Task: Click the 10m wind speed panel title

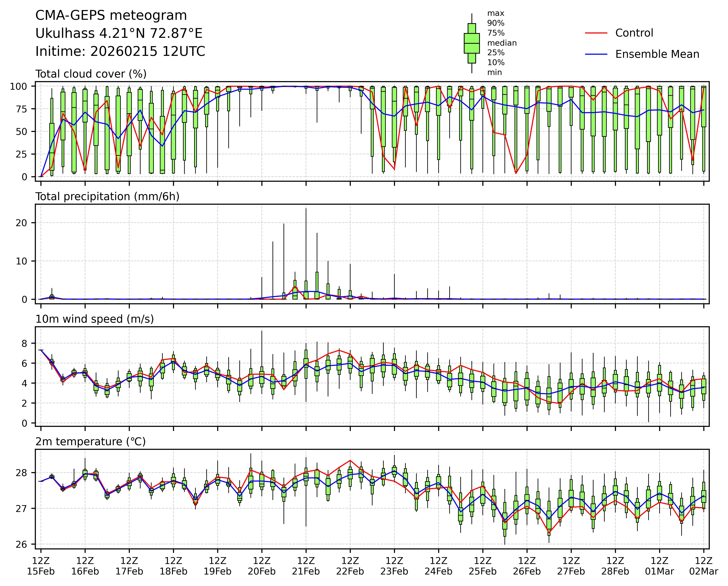Action: 95,319
